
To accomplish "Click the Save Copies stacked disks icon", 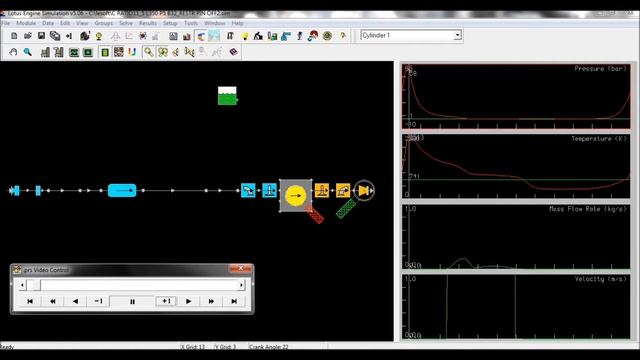I will point(55,36).
